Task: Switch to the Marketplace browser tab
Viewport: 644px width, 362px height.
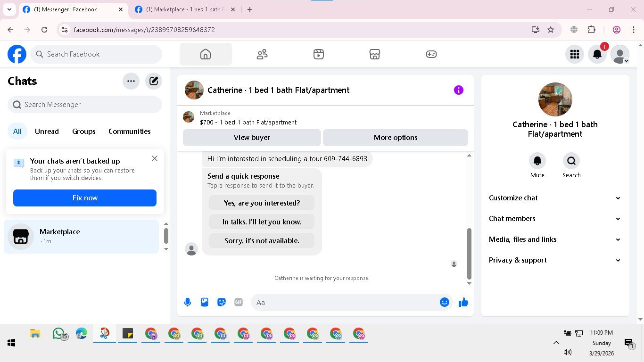Action: 185,9
